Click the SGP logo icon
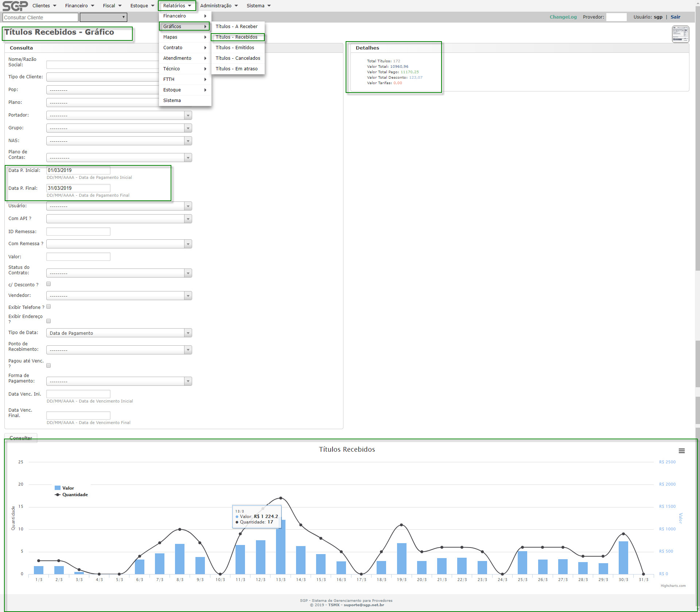 point(15,6)
